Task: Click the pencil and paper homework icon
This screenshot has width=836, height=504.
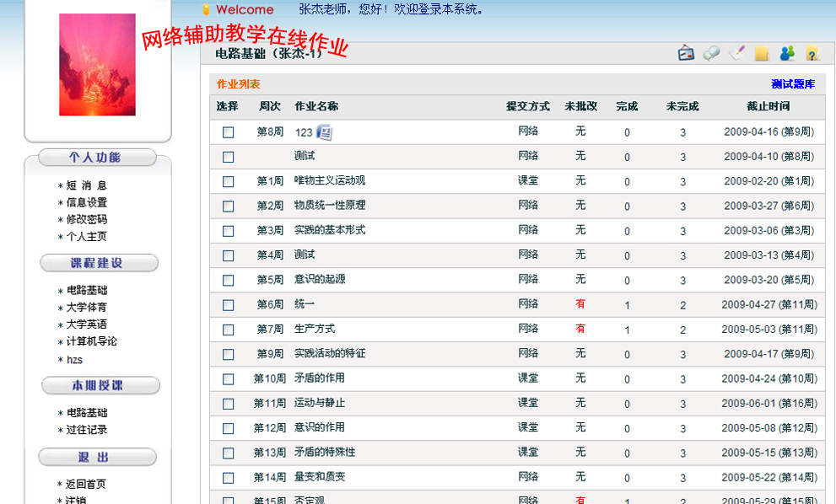Action: [x=736, y=54]
